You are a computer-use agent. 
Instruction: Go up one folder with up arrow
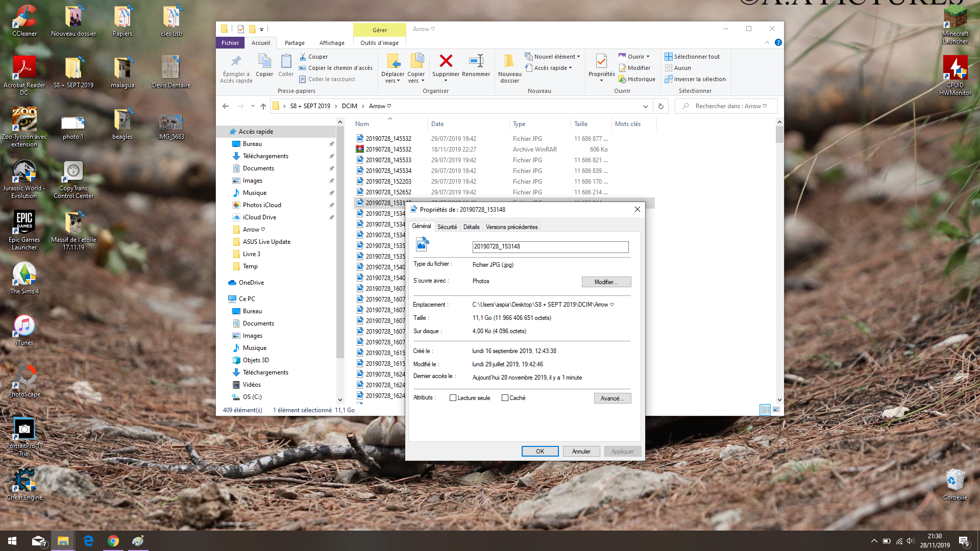point(263,106)
